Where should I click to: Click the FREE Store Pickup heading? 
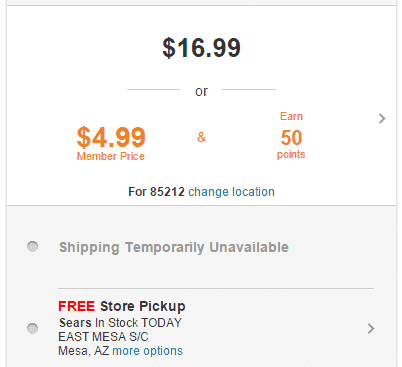click(122, 306)
